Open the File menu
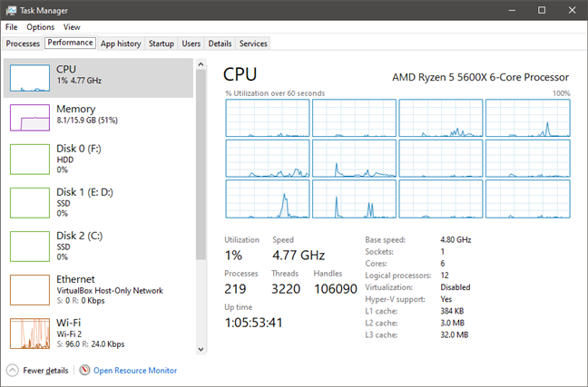The height and width of the screenshot is (387, 588). click(x=11, y=27)
